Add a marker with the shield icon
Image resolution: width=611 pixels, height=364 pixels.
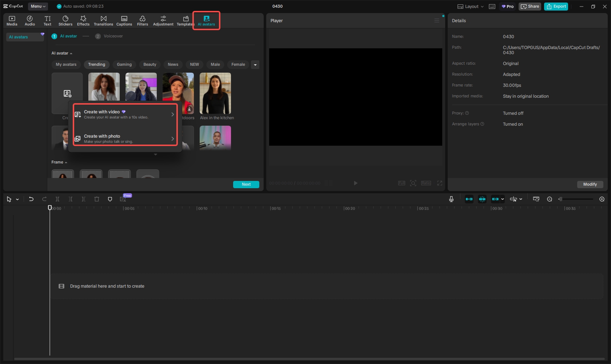pos(110,199)
